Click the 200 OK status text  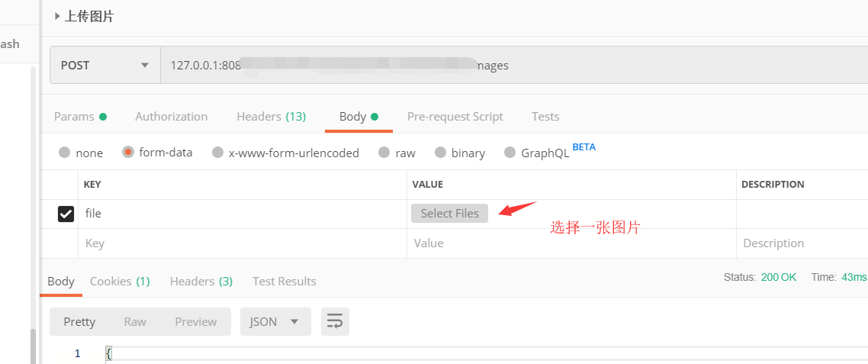click(x=778, y=277)
